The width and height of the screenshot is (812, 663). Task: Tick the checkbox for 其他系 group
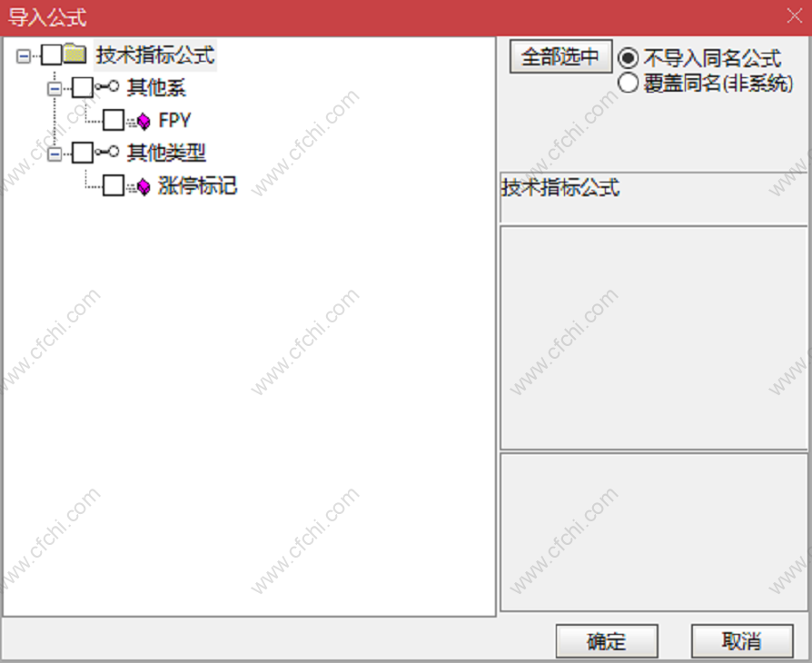(x=83, y=87)
